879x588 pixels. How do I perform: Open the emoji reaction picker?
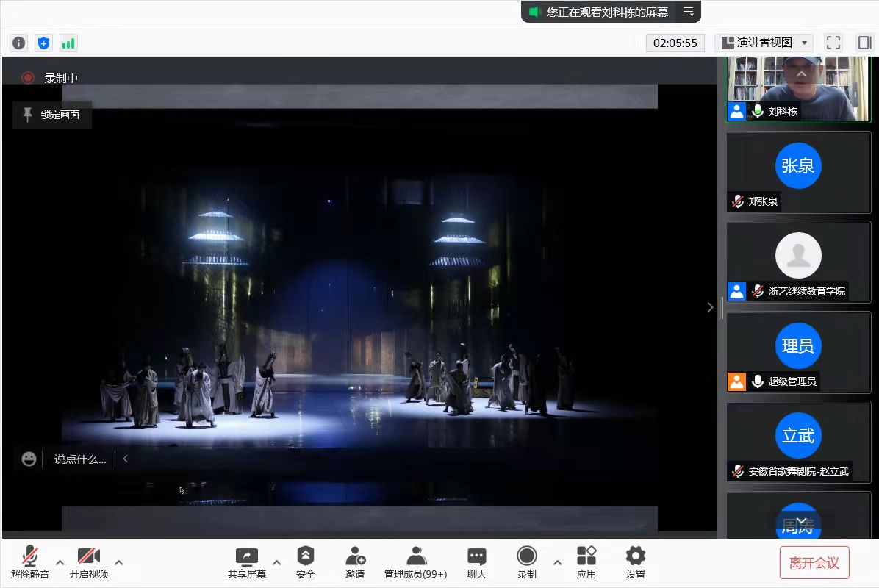point(29,459)
